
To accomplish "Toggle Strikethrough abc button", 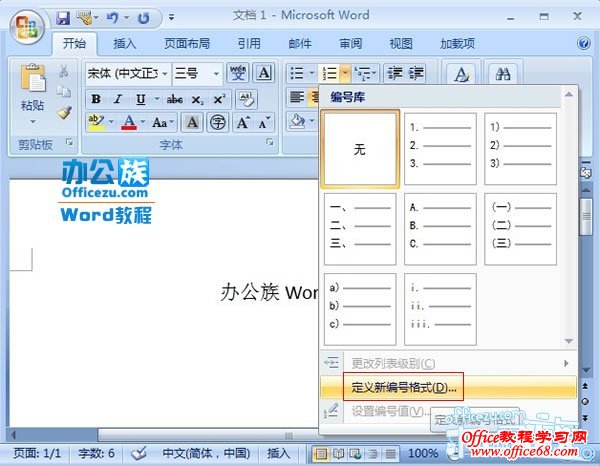I will click(174, 99).
